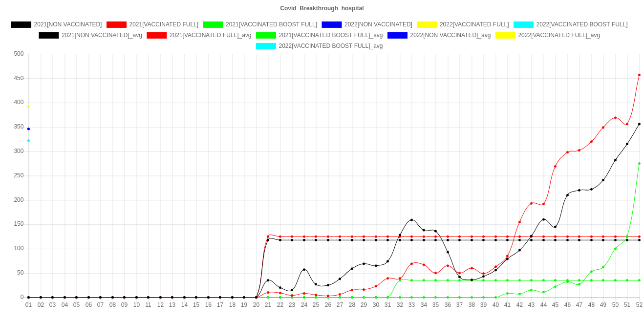This screenshot has height=322, width=644.
Task: Click the blue swatch before 2022[NON VACCINATED]_avg
Action: pyautogui.click(x=397, y=35)
